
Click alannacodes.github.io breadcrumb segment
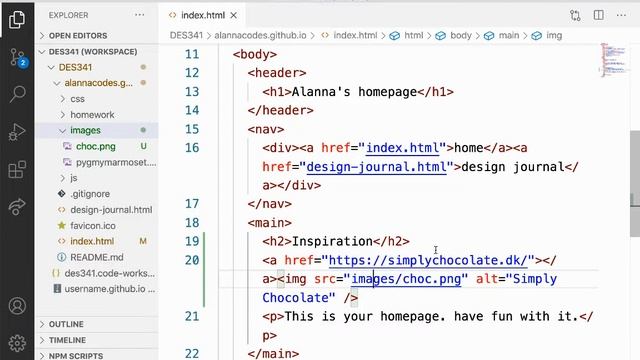pyautogui.click(x=260, y=36)
